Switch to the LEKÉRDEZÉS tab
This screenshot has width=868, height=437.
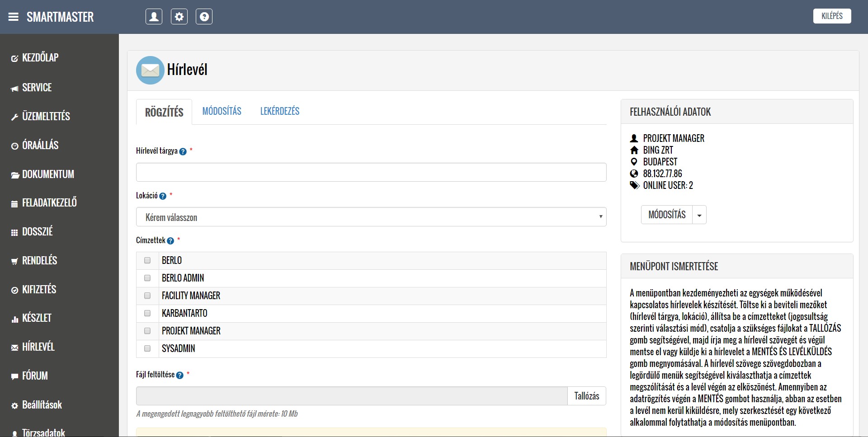[x=279, y=111]
